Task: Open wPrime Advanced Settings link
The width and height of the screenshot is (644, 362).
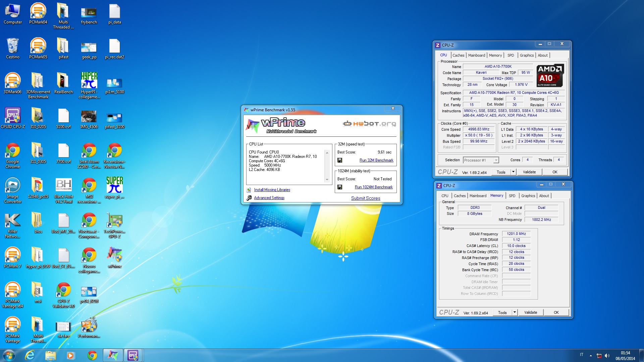Action: coord(269,198)
